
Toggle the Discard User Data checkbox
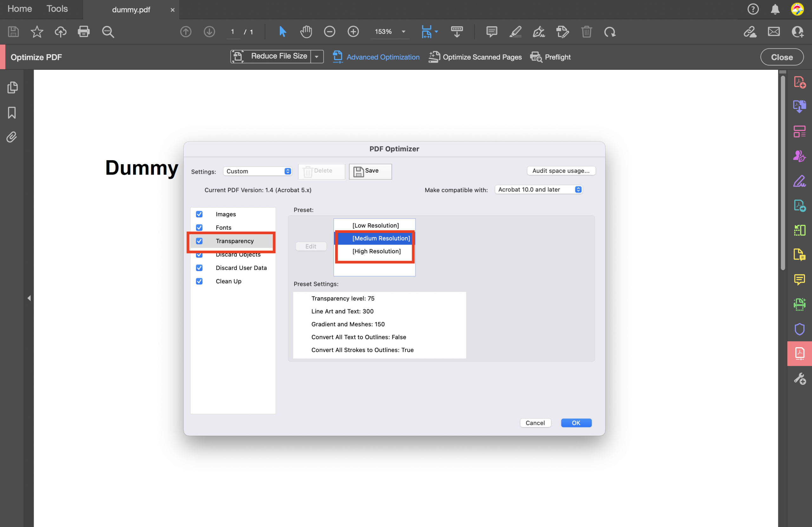[x=199, y=268]
